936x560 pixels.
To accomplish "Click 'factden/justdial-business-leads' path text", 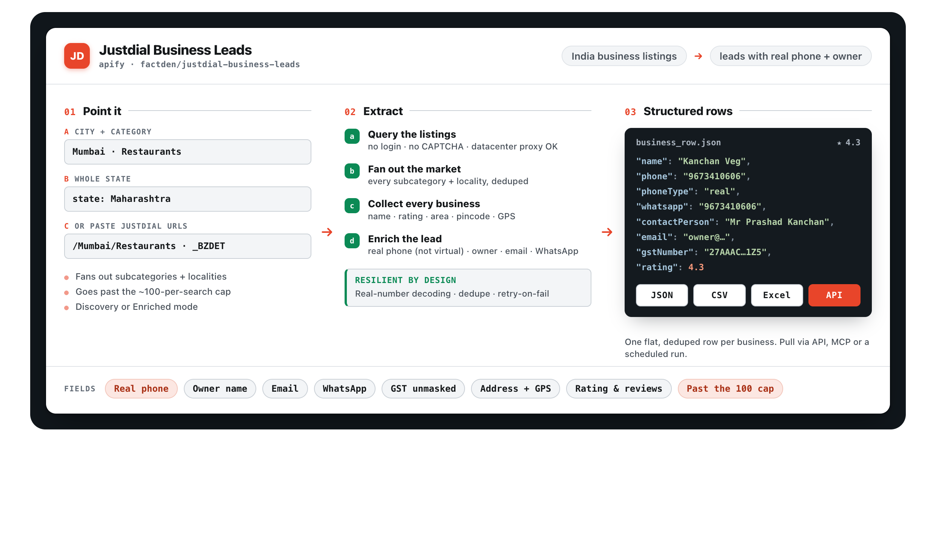I will tap(220, 65).
